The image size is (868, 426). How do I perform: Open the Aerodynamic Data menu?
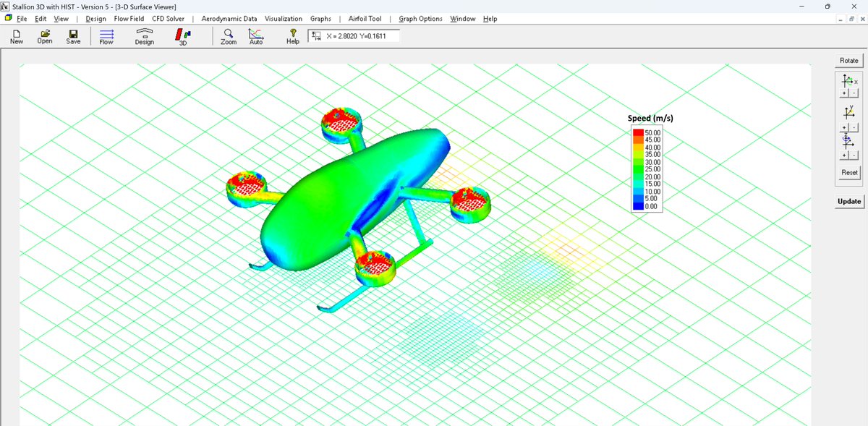pyautogui.click(x=229, y=19)
